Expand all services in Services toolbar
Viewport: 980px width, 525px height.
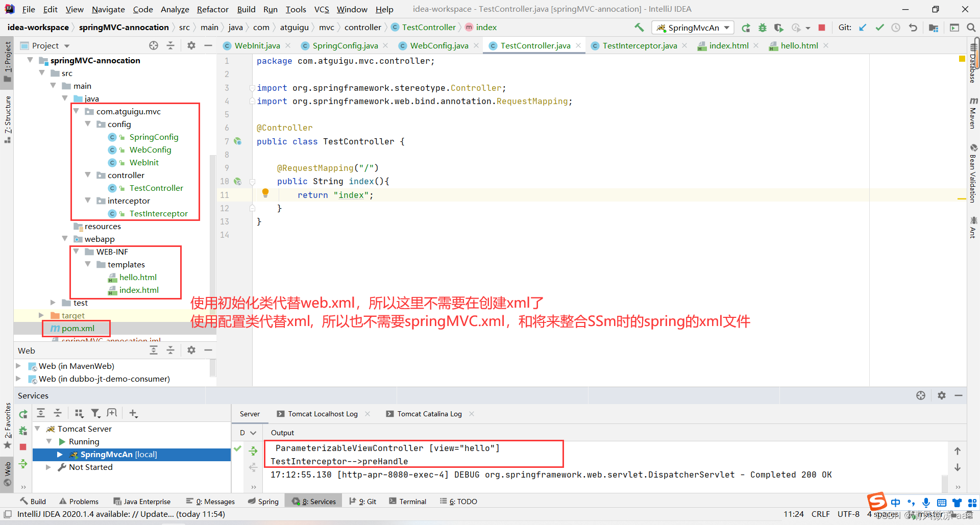tap(41, 413)
